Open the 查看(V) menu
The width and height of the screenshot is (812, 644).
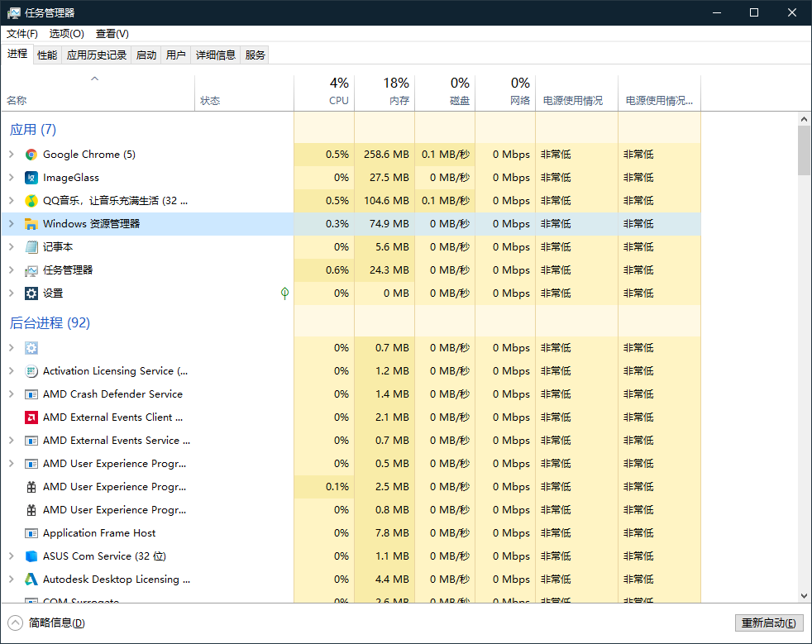coord(112,34)
